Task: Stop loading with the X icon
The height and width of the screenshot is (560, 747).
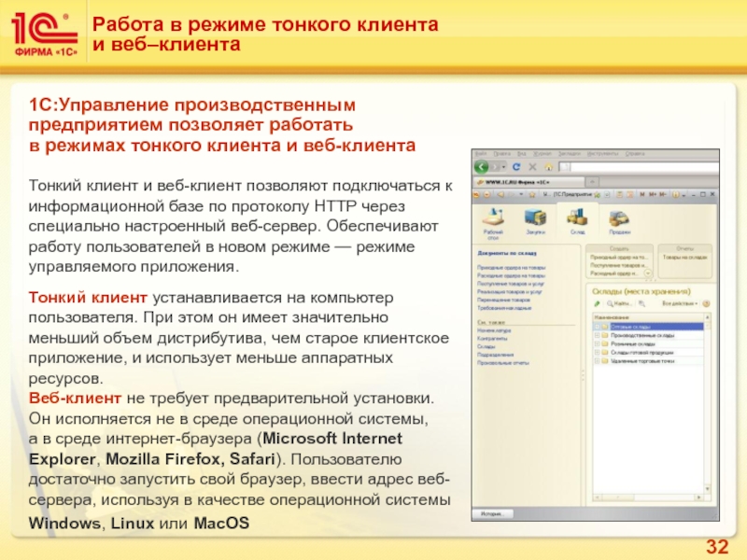Action: click(x=532, y=167)
